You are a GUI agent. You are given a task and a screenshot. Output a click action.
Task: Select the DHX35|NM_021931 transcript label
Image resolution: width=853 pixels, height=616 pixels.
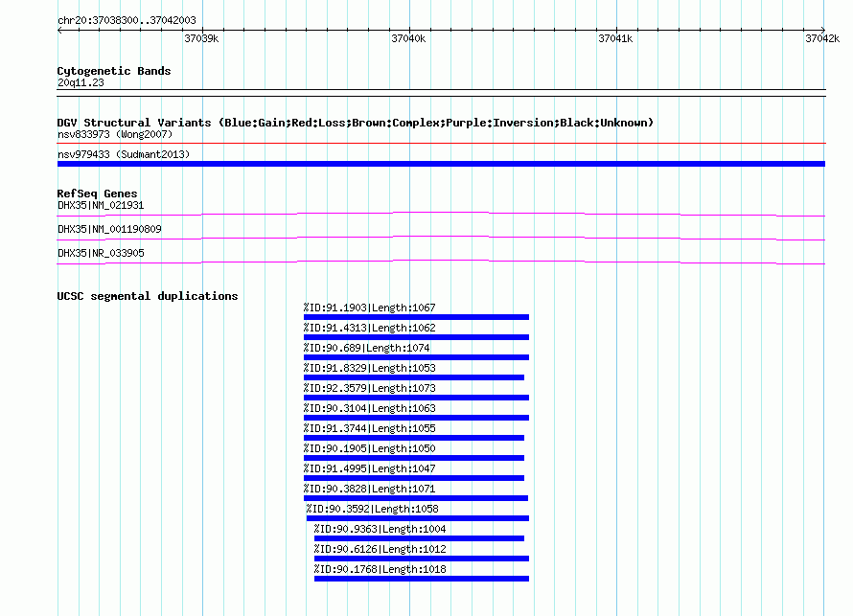101,206
